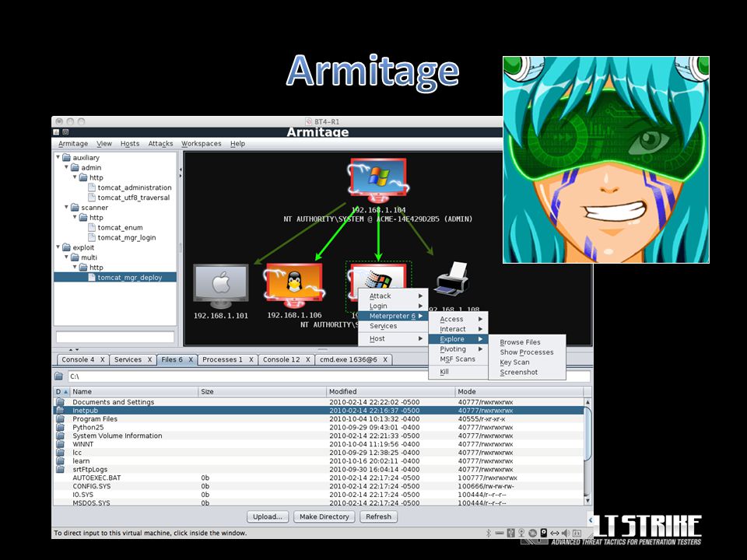
Task: Expand the Attack submenu arrow
Action: 421,296
